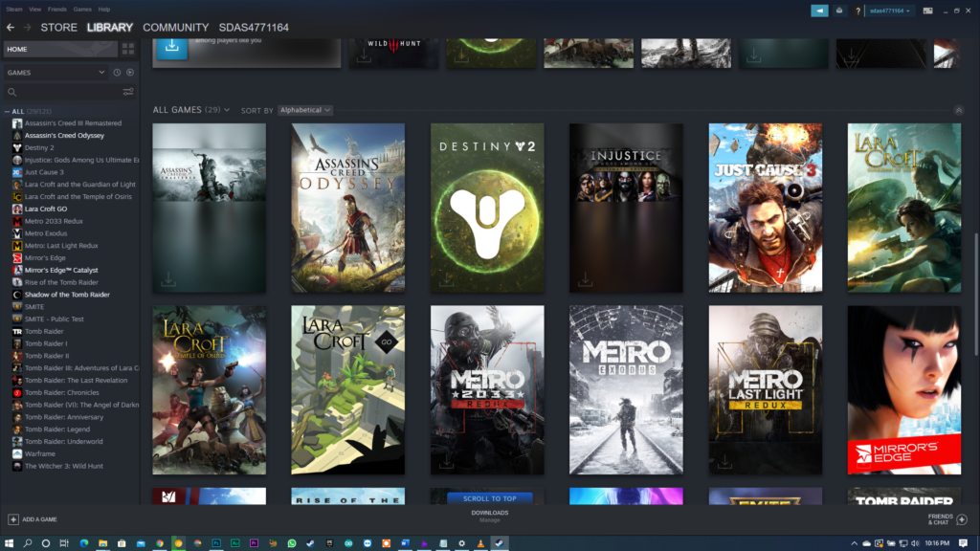Click the HOME button in sidebar
This screenshot has height=551, width=980.
click(x=60, y=49)
